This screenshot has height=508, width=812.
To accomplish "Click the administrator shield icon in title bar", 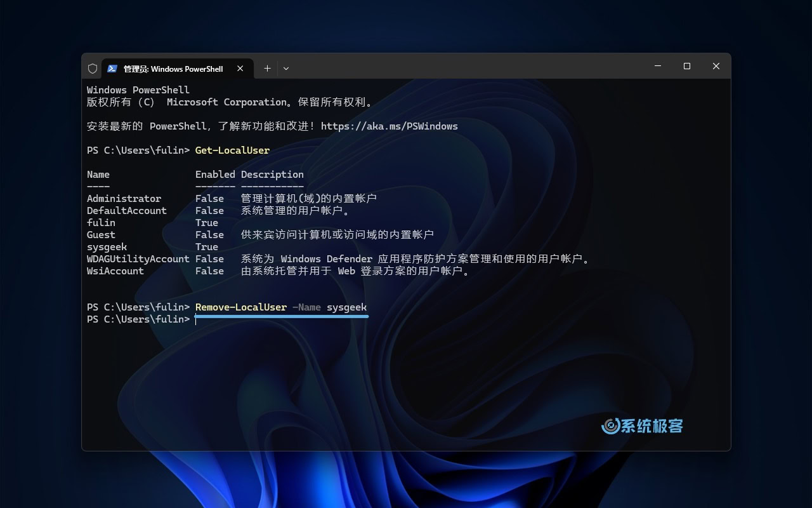I will point(93,69).
